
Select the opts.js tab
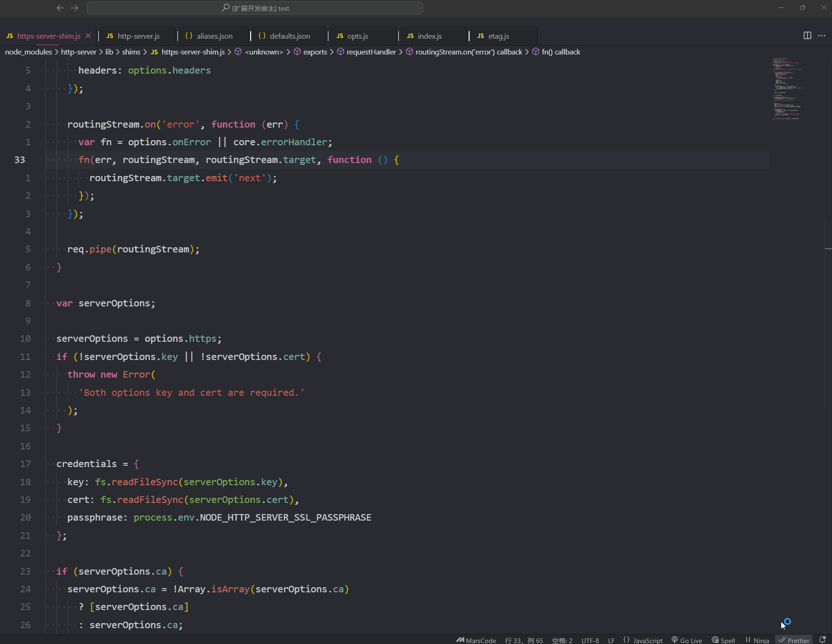pyautogui.click(x=357, y=36)
